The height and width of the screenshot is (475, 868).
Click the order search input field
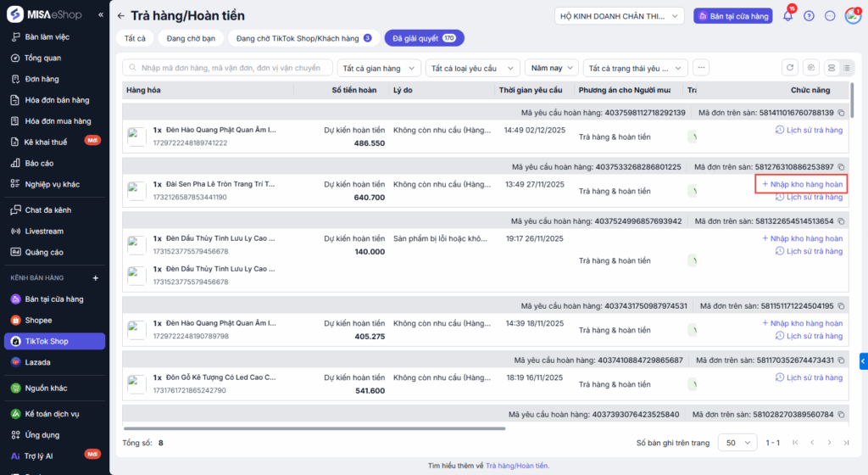(227, 68)
